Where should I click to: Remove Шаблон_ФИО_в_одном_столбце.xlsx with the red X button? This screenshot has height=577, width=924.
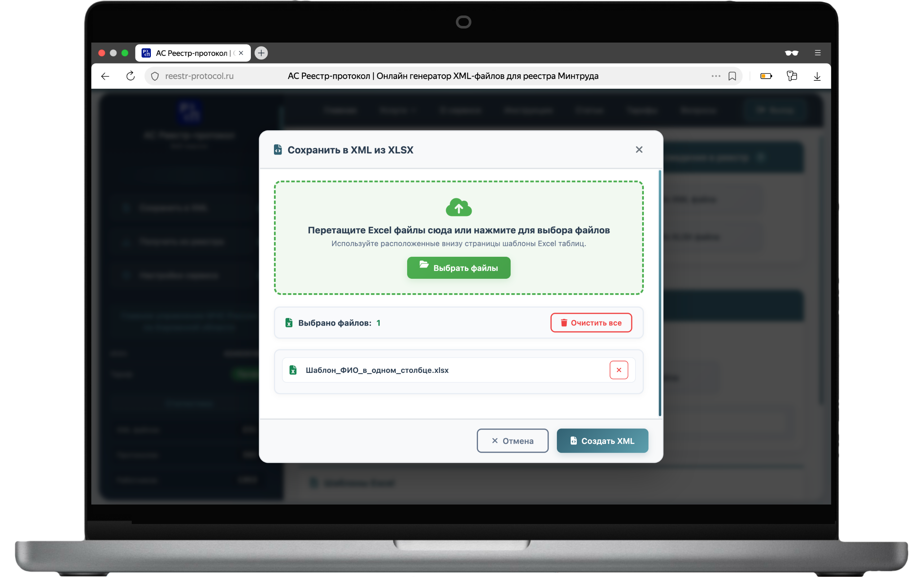click(x=619, y=370)
